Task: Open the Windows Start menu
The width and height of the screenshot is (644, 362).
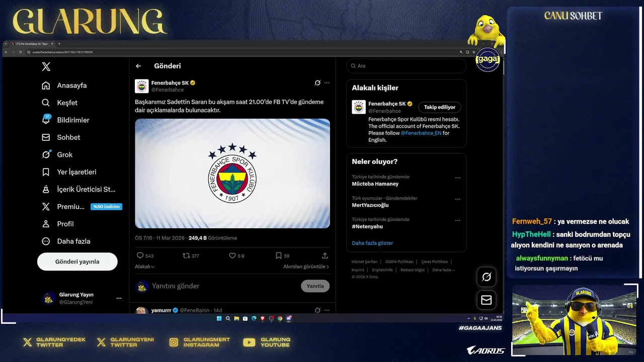Action: pos(219,318)
